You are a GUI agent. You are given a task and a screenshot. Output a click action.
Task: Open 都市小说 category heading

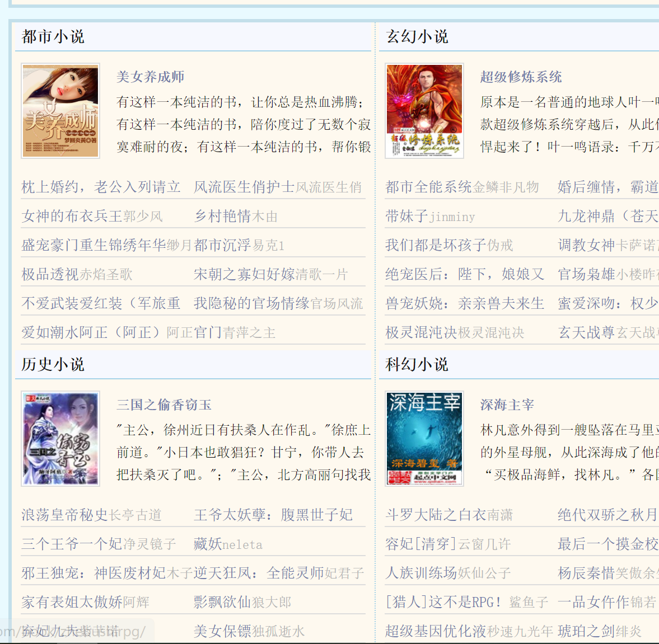pos(53,37)
